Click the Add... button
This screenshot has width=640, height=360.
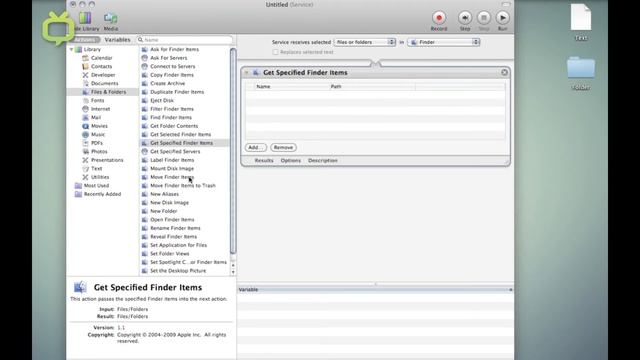click(256, 147)
